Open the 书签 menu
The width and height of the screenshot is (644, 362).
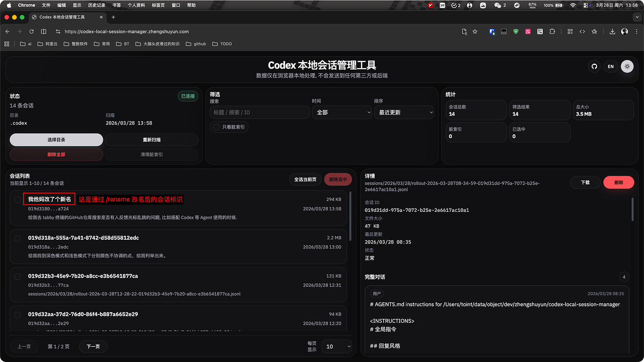117,5
